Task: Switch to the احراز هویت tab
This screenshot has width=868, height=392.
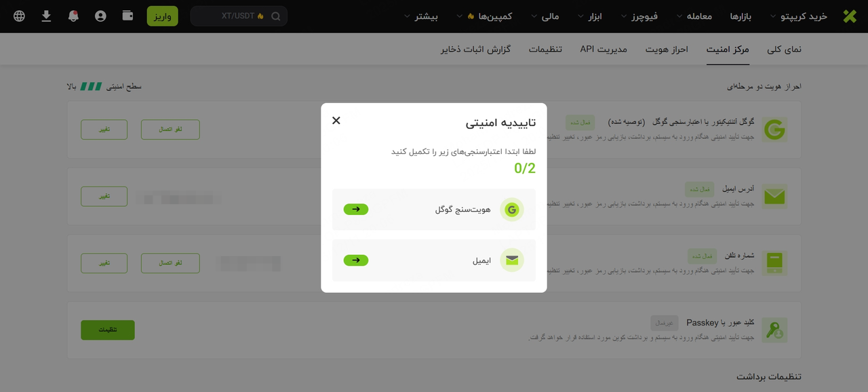Action: 667,50
